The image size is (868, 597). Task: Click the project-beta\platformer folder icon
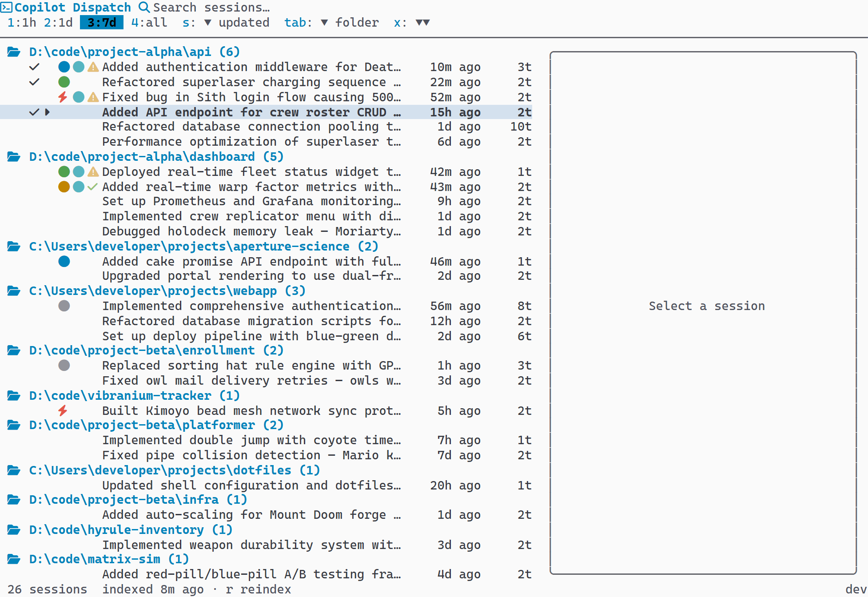[x=14, y=425]
